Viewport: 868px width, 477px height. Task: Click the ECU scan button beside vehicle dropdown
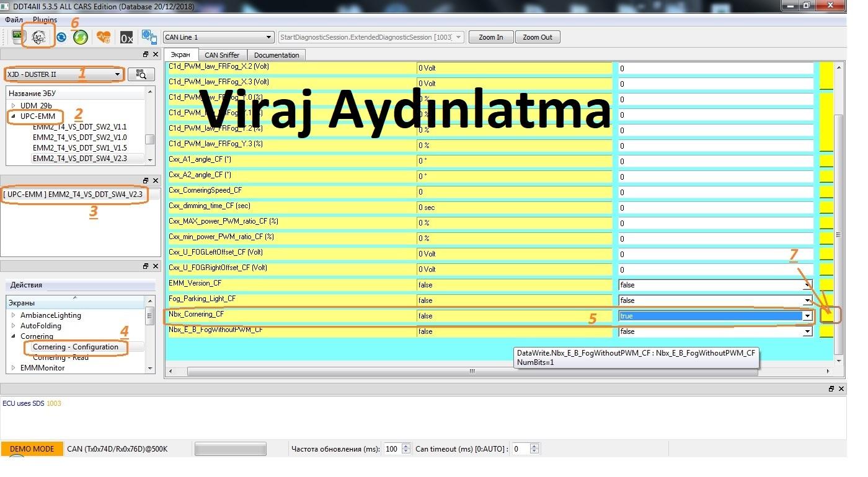[x=141, y=74]
